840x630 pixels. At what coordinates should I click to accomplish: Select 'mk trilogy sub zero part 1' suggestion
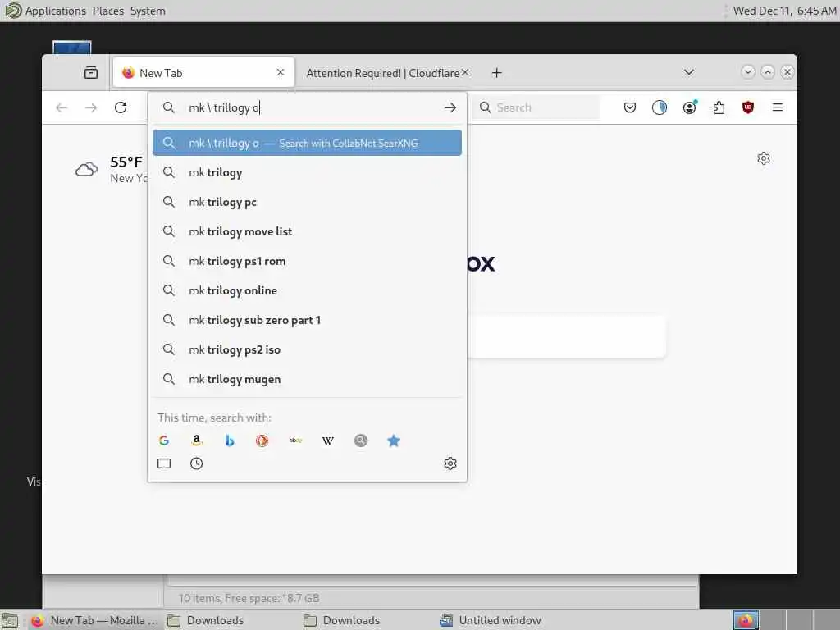click(x=307, y=320)
